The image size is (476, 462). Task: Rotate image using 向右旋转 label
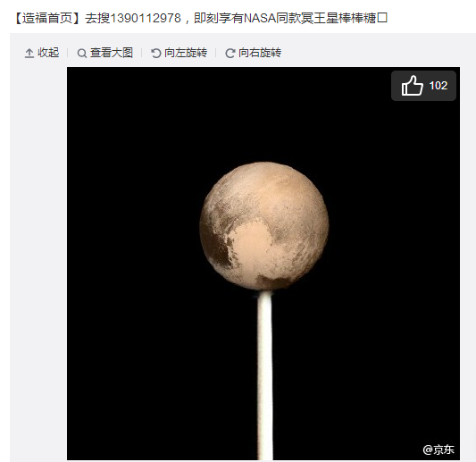(x=260, y=53)
